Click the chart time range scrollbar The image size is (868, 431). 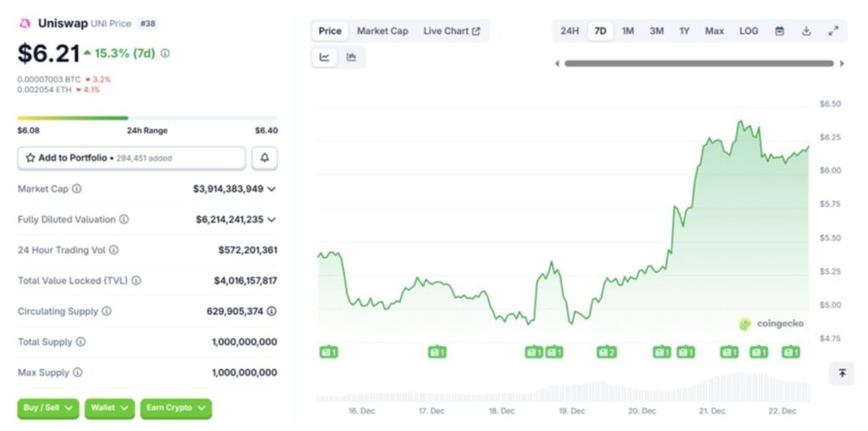click(698, 63)
